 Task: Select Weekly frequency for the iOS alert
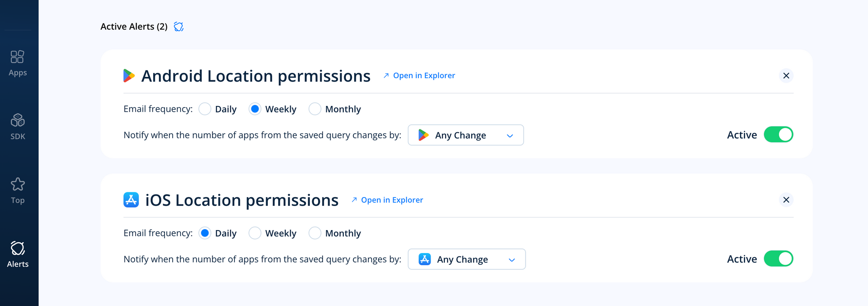click(255, 233)
